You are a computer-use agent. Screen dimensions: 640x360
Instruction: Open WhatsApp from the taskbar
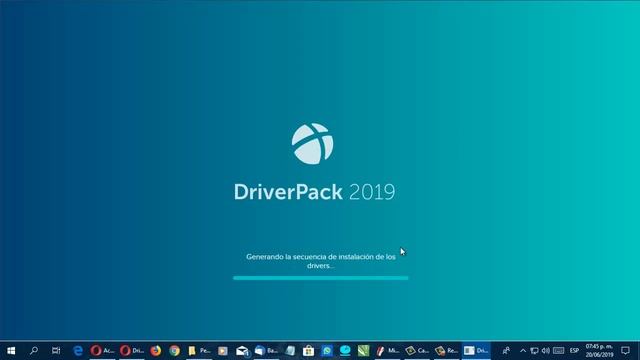coord(327,351)
